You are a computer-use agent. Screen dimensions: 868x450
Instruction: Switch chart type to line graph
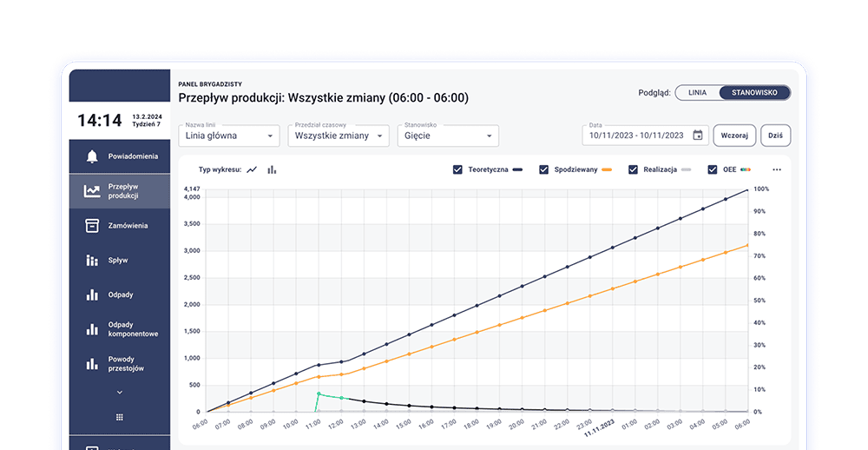click(x=252, y=170)
